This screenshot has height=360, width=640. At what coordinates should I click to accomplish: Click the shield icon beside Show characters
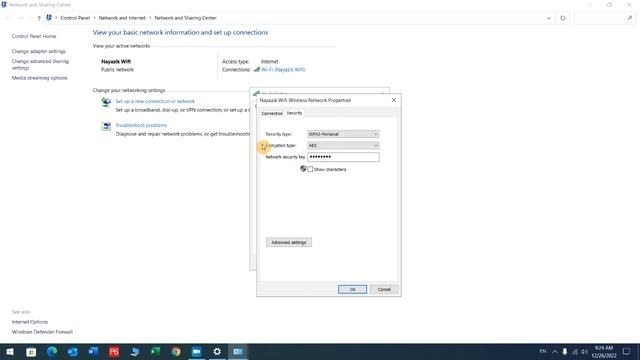pyautogui.click(x=303, y=169)
